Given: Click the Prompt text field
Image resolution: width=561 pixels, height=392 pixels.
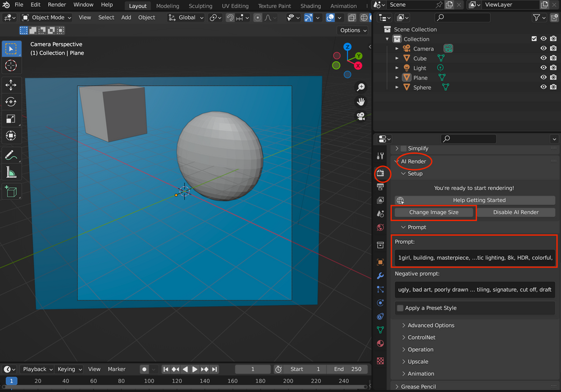Looking at the screenshot, I should (x=475, y=257).
